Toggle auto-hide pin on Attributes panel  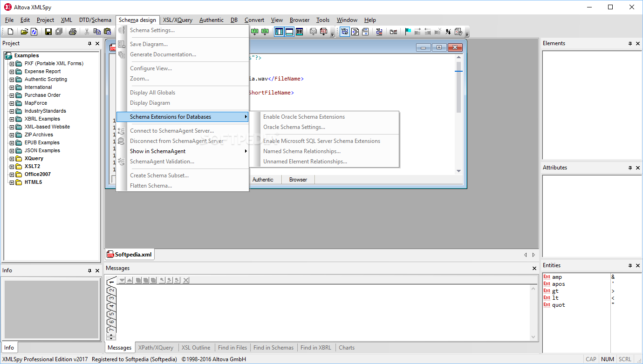point(630,168)
